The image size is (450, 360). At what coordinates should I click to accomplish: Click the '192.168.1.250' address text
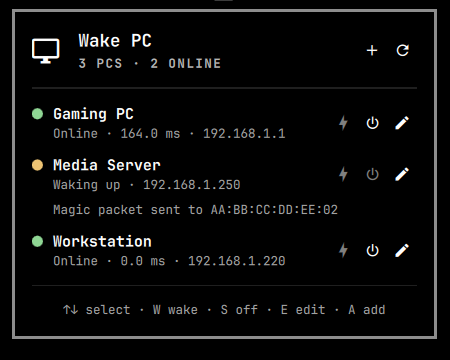point(192,185)
